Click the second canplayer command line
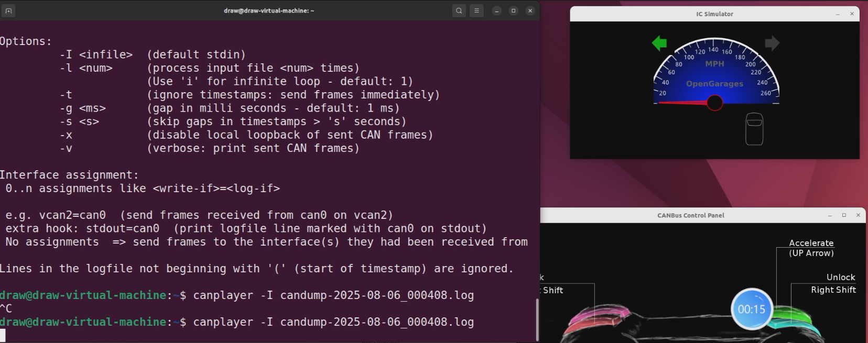 tap(237, 322)
